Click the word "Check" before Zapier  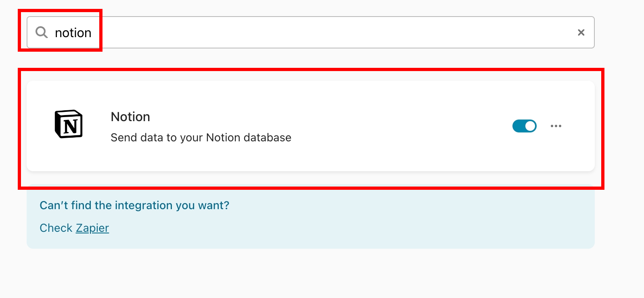click(x=56, y=228)
